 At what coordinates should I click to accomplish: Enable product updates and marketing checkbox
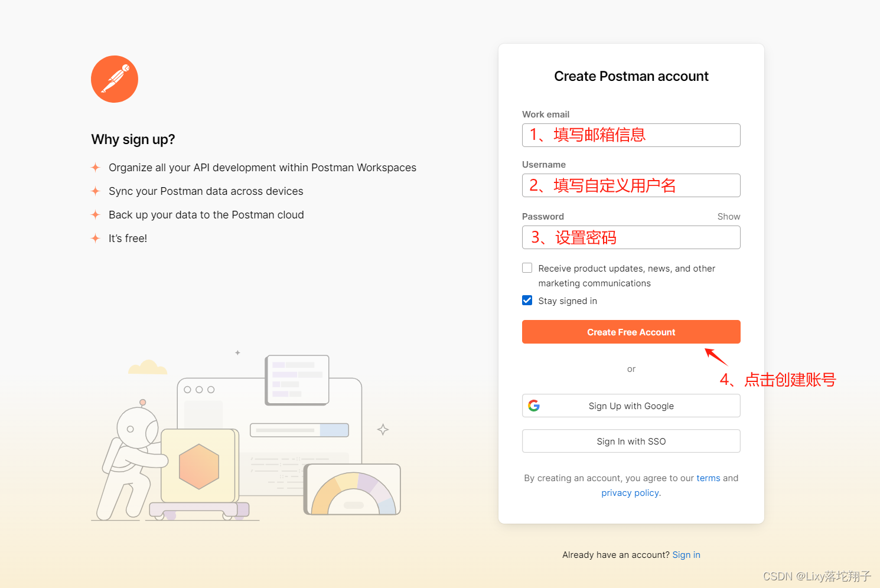[x=527, y=268]
